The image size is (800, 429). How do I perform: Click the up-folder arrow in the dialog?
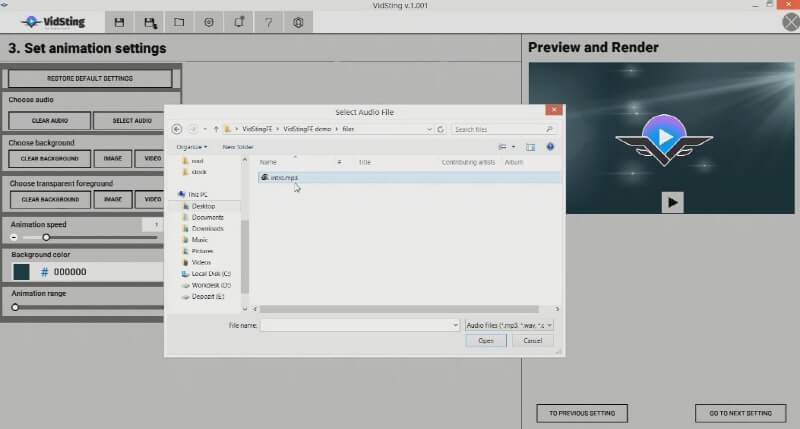(216, 129)
